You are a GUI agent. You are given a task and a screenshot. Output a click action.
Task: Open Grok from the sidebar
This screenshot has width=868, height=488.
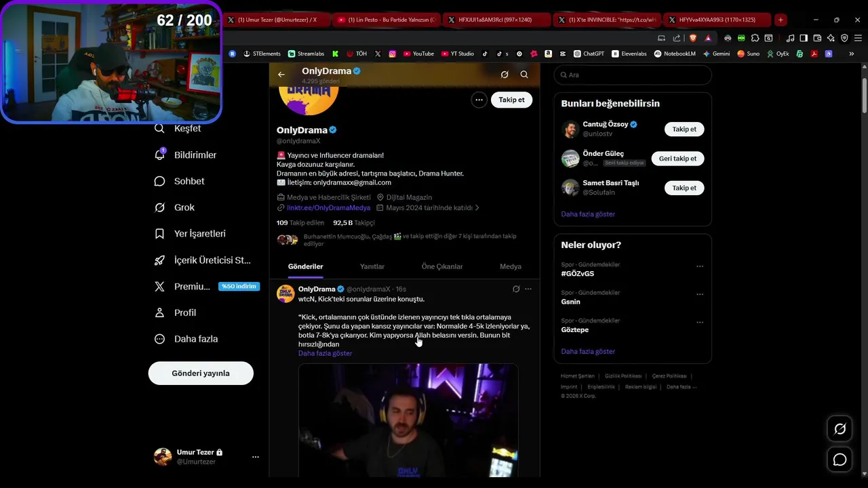click(174, 207)
